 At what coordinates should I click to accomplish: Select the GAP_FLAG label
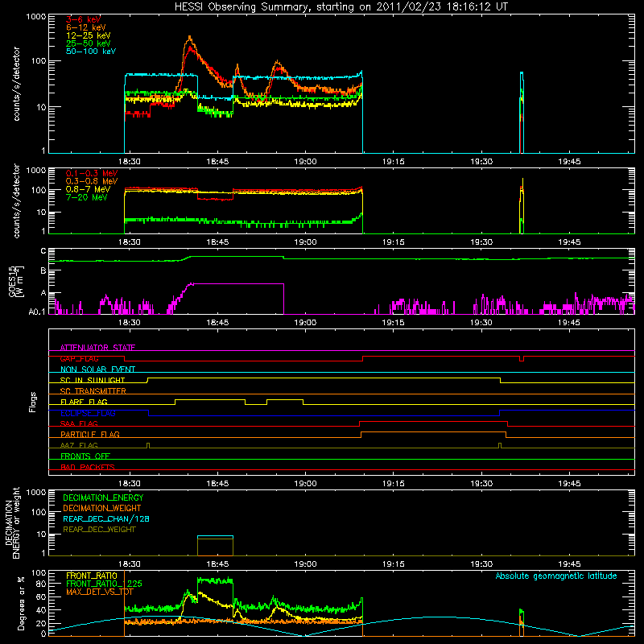[79, 358]
